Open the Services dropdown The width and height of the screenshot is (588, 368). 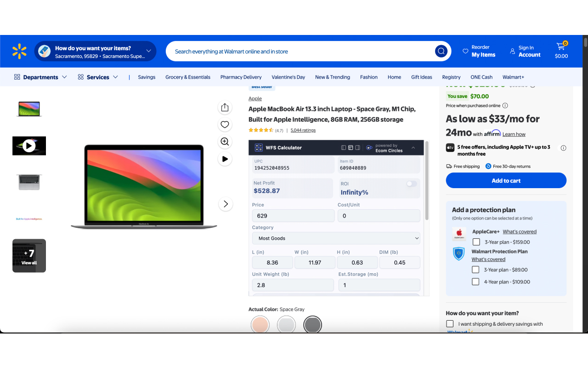point(98,77)
